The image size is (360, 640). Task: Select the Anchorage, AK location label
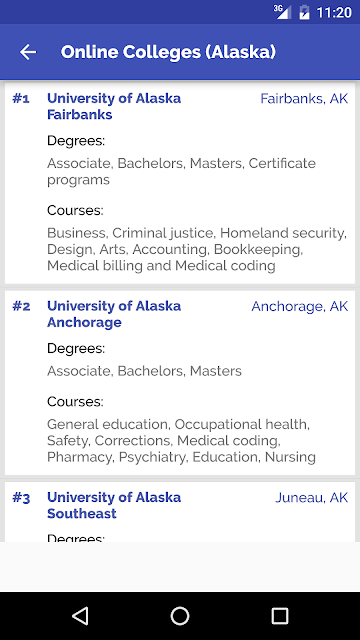click(300, 306)
